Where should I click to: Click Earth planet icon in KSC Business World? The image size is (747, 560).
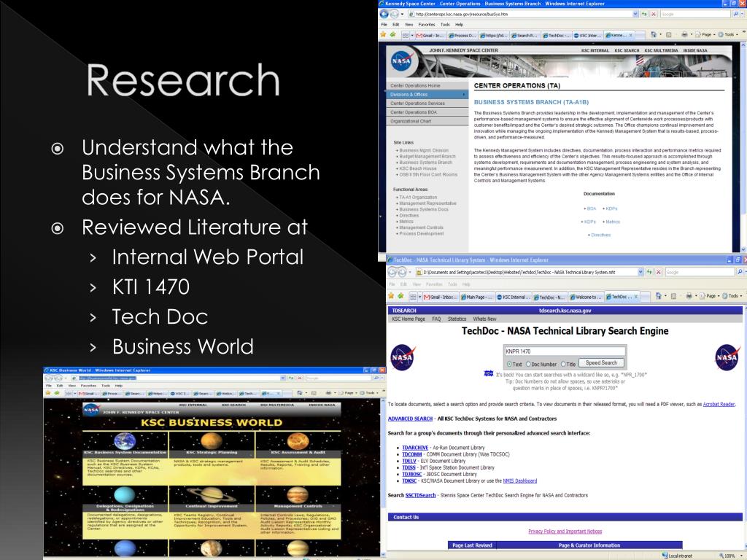125,441
